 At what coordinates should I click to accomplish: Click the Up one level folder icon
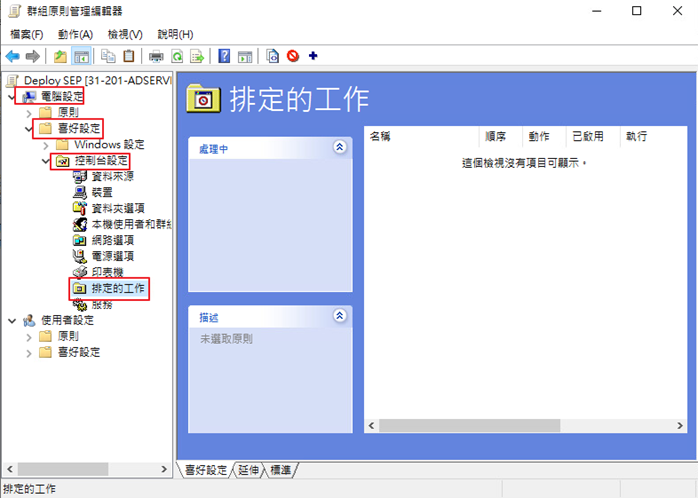click(x=61, y=56)
